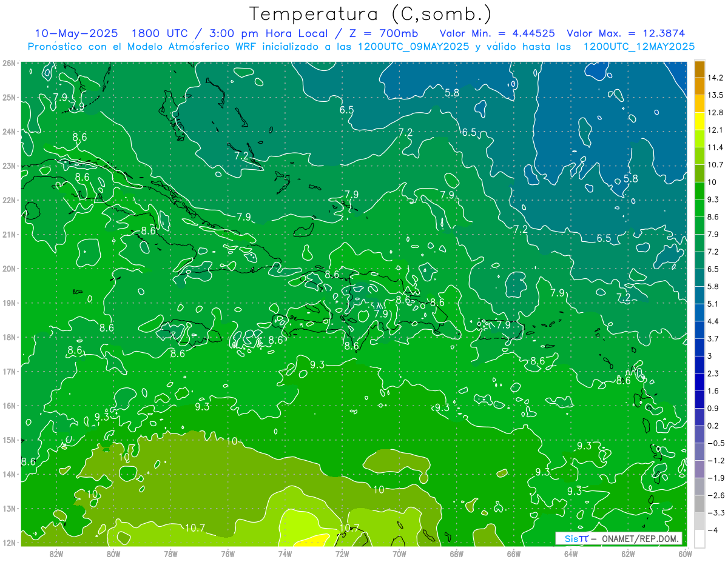Click the '2.3' colorbar label

[x=713, y=373]
